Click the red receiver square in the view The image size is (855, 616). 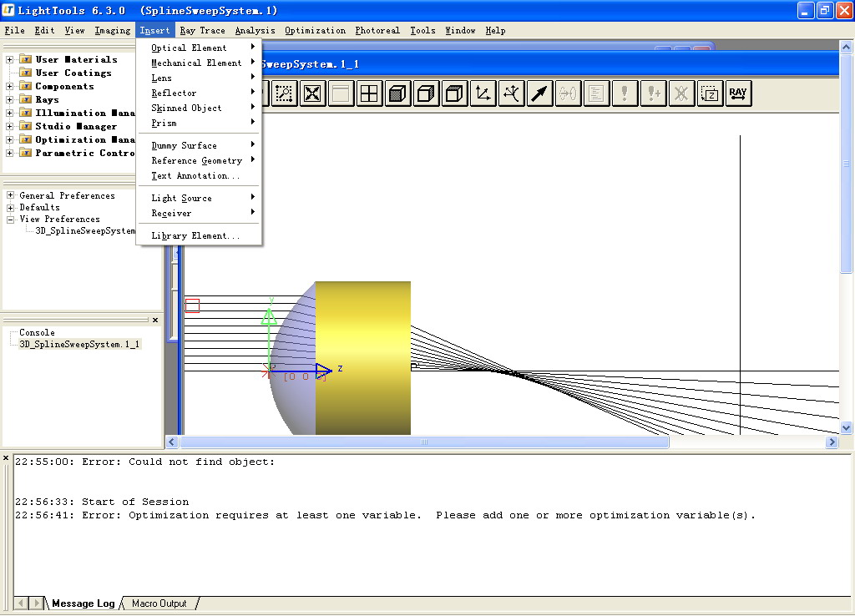pos(193,305)
